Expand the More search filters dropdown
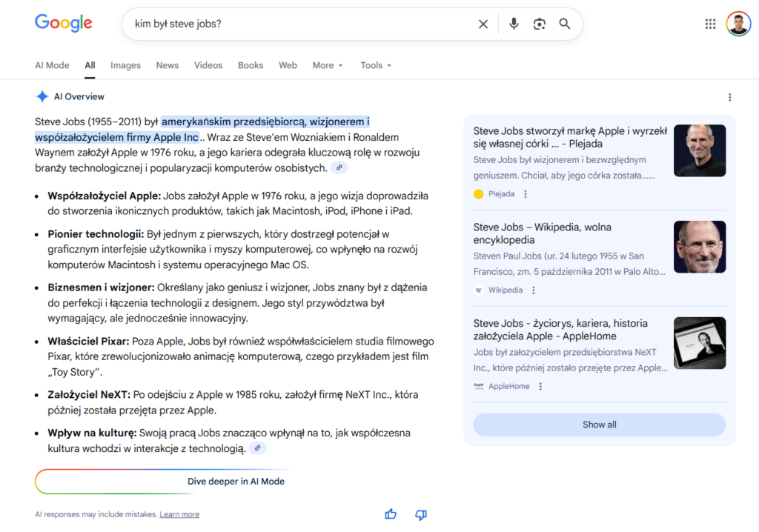 pos(328,65)
